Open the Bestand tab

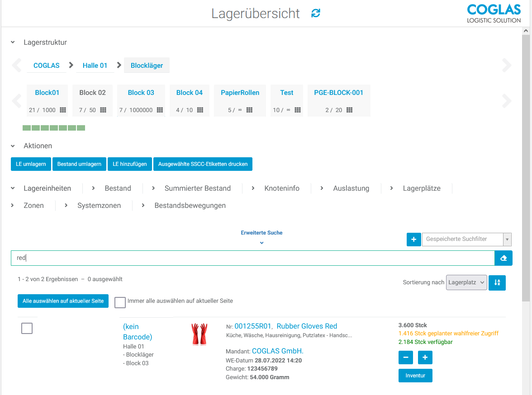(118, 188)
